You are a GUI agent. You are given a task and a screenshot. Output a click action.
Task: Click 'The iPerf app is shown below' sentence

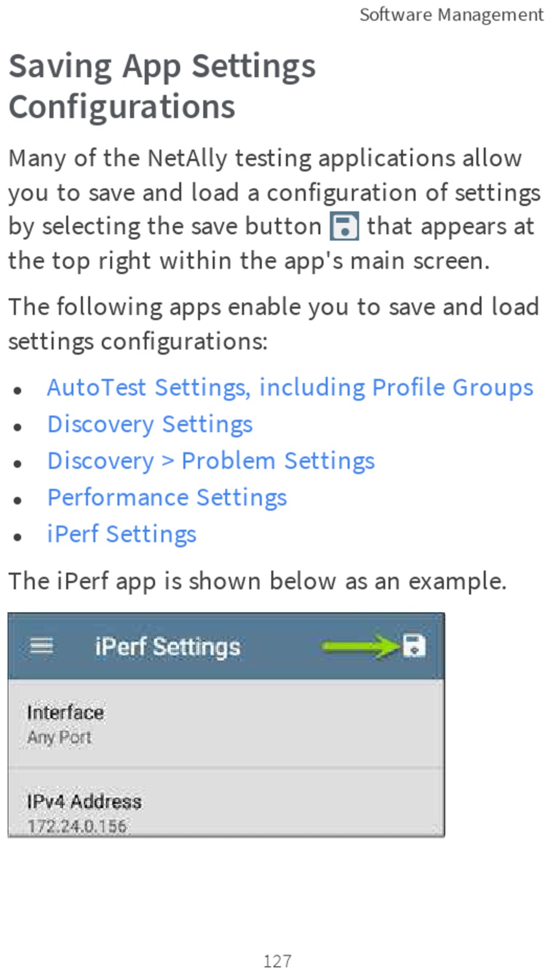coord(258,581)
